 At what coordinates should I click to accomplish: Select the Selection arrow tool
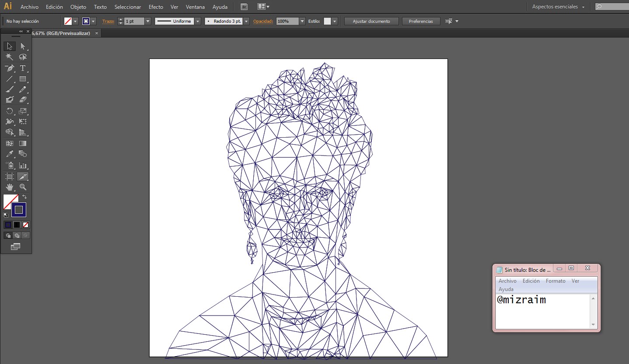10,46
